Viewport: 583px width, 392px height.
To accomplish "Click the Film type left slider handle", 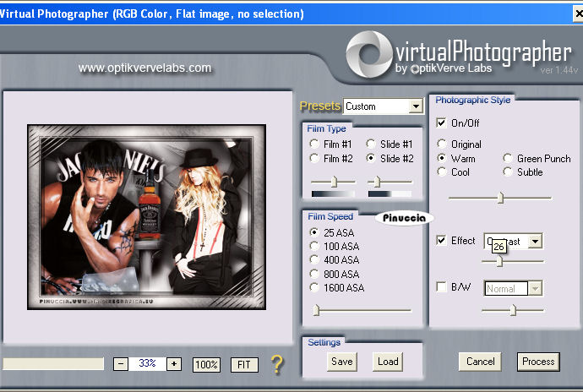I will coord(335,182).
